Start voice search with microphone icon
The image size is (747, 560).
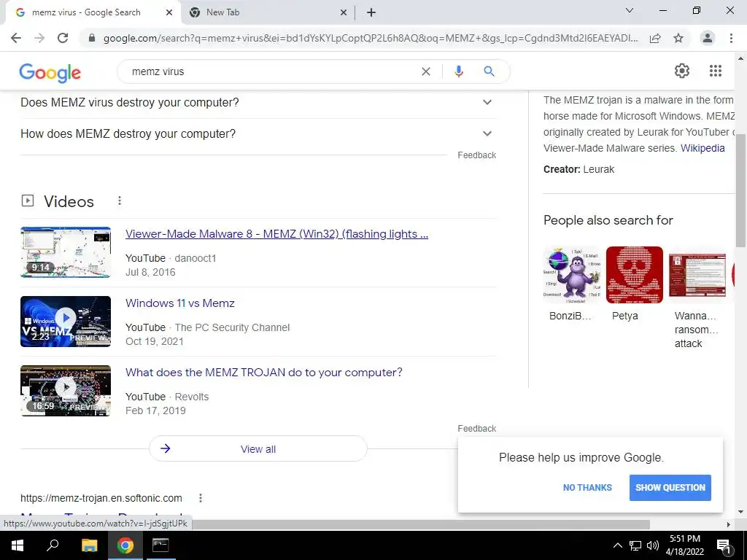[x=458, y=71]
